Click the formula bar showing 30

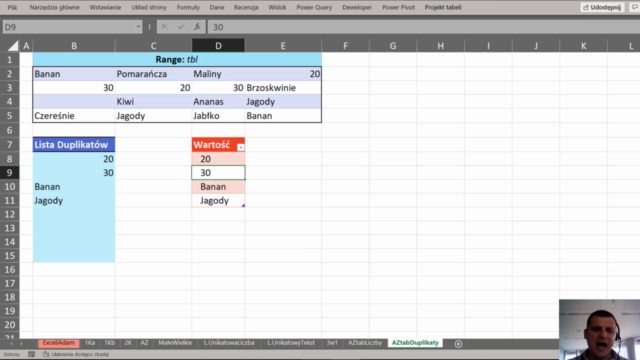click(x=424, y=27)
